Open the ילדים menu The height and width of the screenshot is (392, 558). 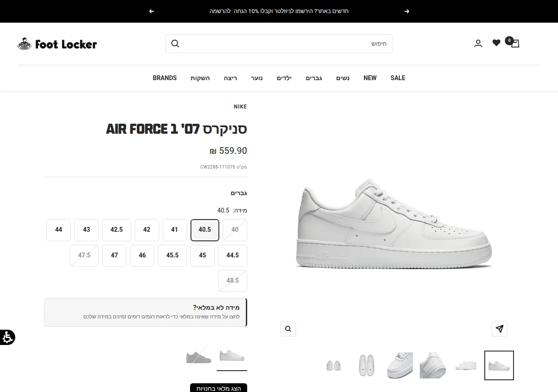[x=284, y=78]
